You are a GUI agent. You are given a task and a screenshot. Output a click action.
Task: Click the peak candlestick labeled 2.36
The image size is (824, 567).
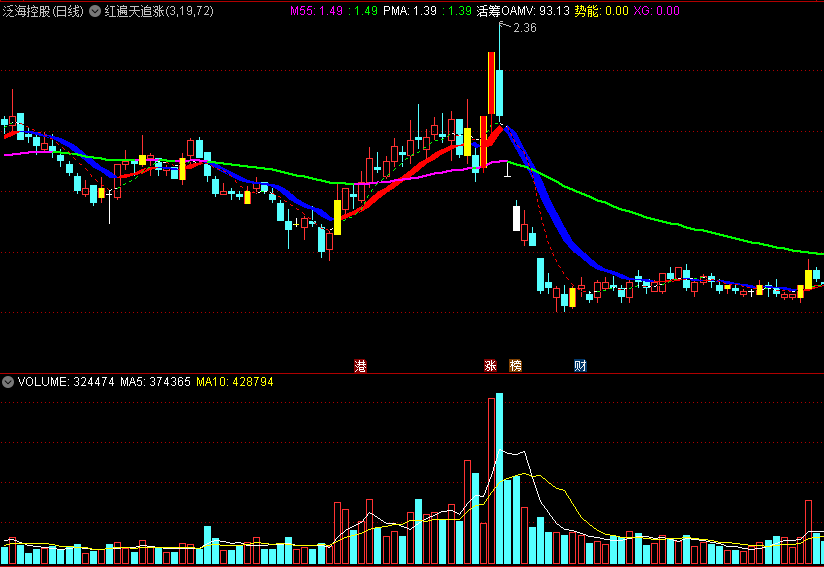coord(499,74)
